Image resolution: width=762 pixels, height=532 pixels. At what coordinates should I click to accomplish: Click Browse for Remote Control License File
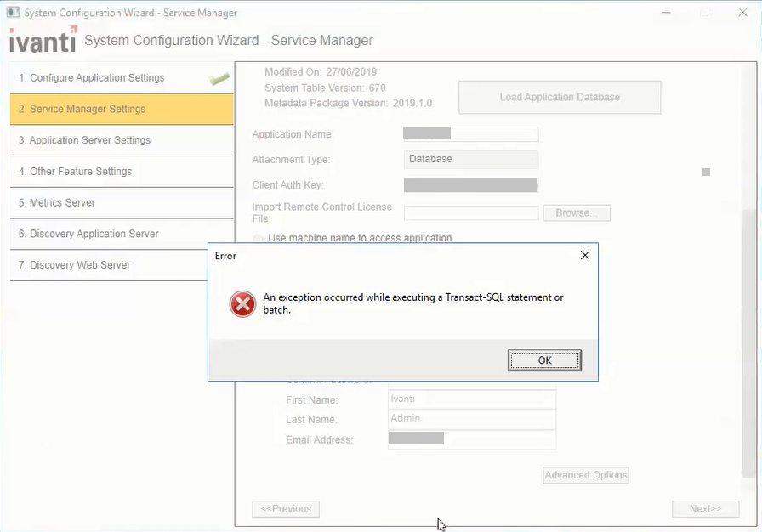click(x=577, y=213)
